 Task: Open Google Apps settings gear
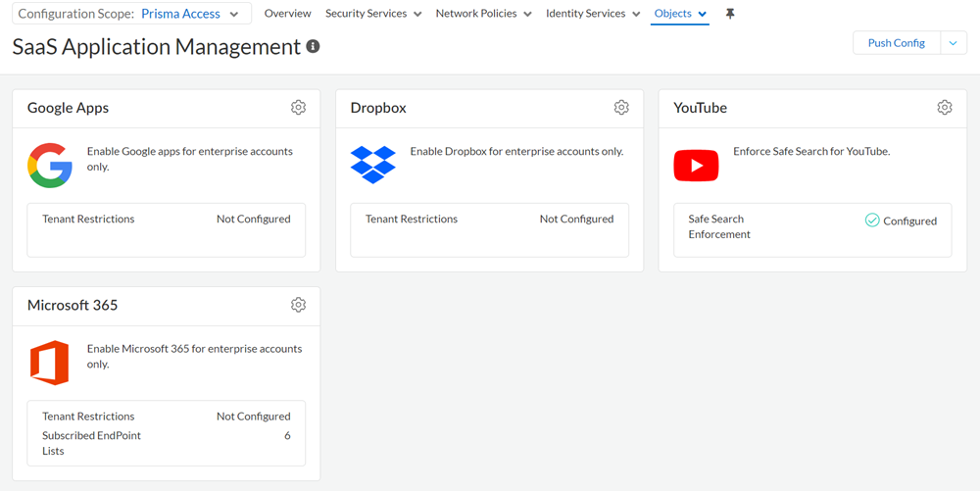[x=298, y=108]
